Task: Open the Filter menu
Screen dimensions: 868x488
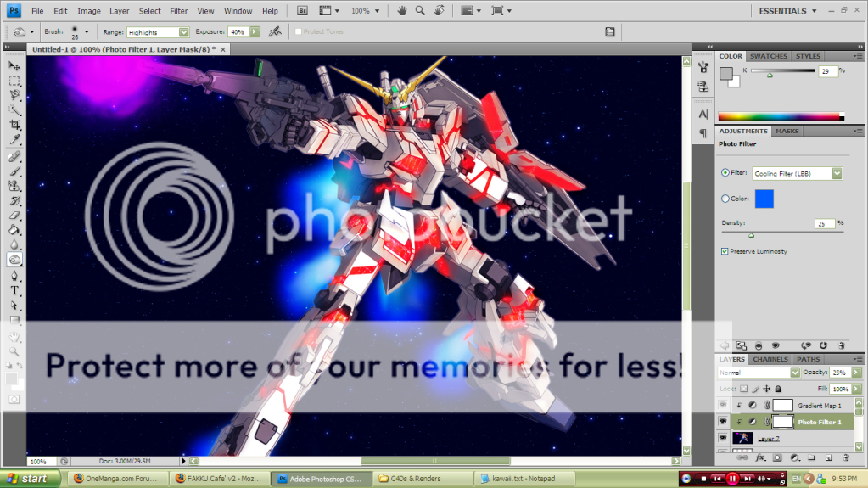Action: click(178, 11)
